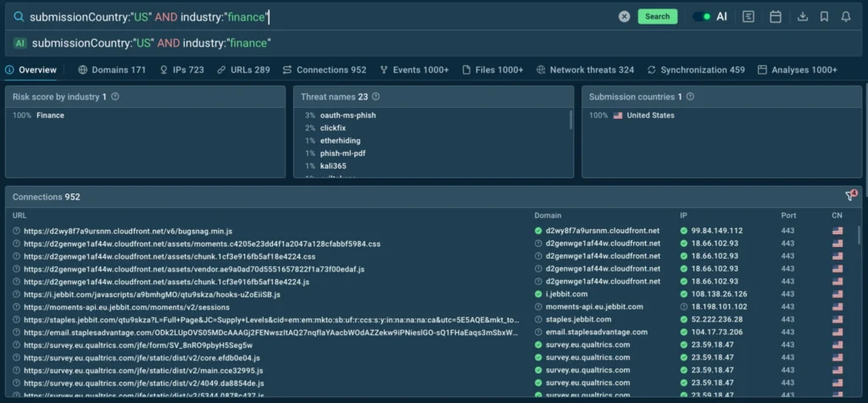Click the i.jebbit.com domain cell
This screenshot has height=403, width=868.
567,294
